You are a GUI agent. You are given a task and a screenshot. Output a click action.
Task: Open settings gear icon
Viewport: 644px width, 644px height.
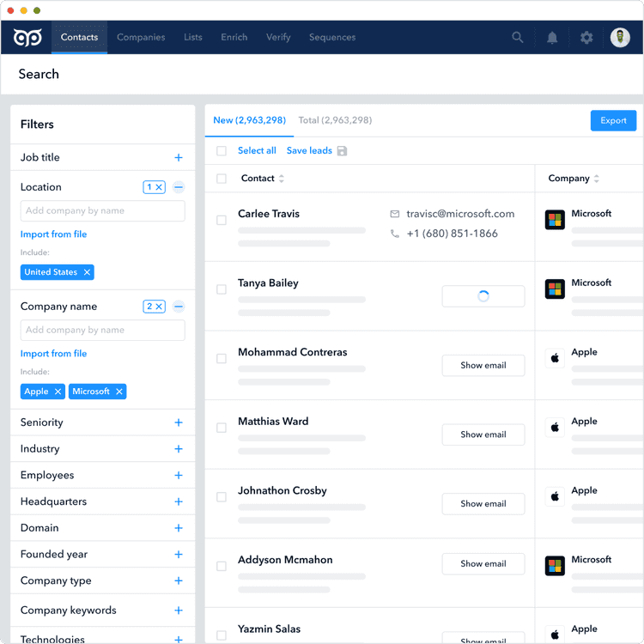[586, 38]
